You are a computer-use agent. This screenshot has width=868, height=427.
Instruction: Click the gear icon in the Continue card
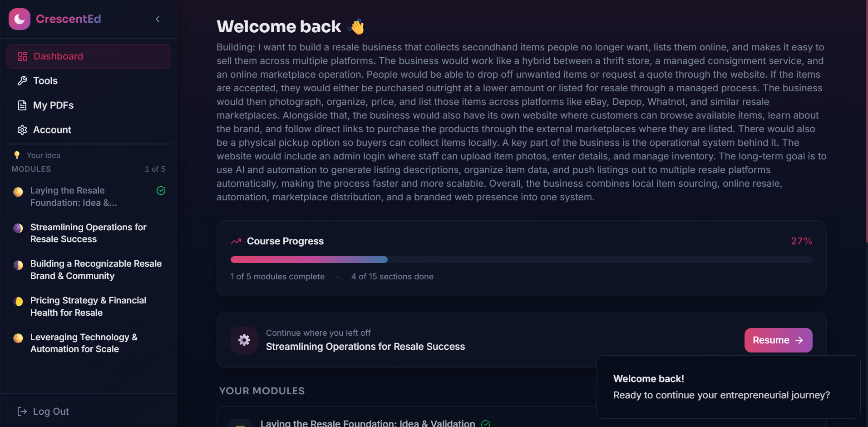pyautogui.click(x=244, y=340)
